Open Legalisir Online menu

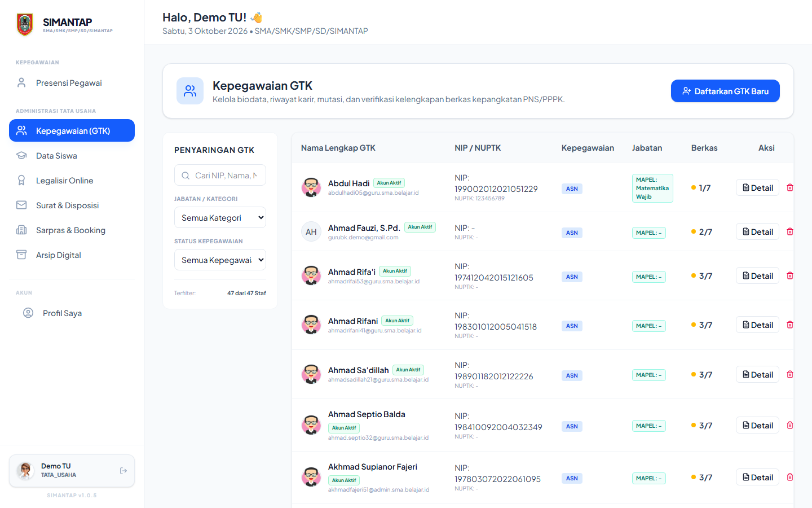[72, 181]
